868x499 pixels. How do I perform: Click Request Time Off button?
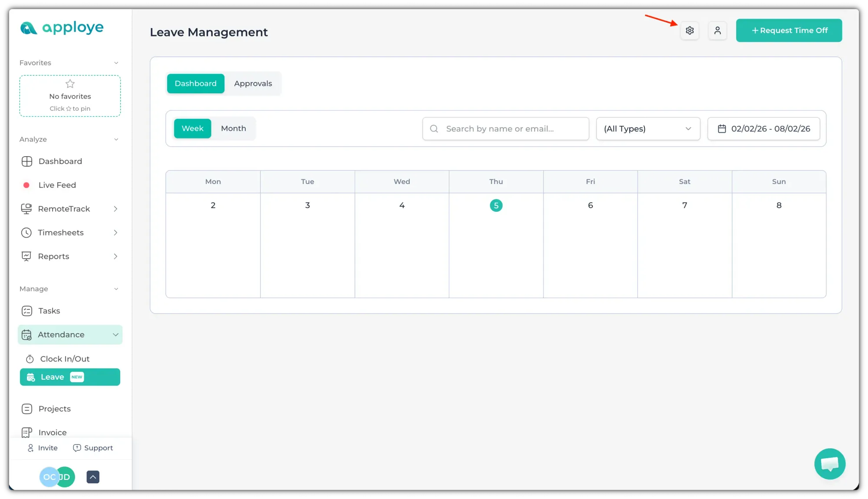pyautogui.click(x=789, y=30)
